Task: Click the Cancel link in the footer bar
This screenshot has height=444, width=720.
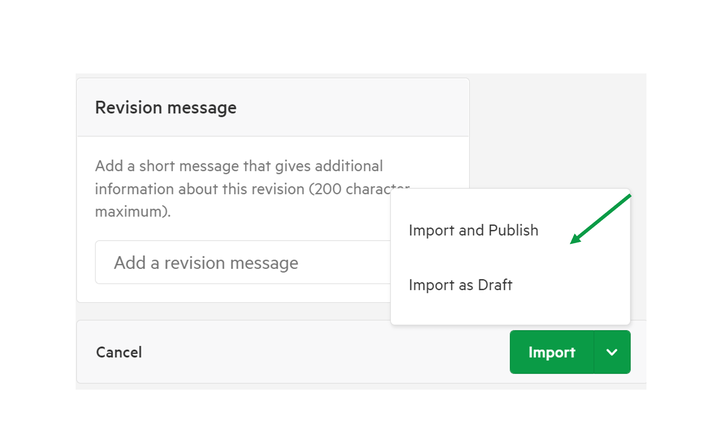Action: click(x=119, y=352)
